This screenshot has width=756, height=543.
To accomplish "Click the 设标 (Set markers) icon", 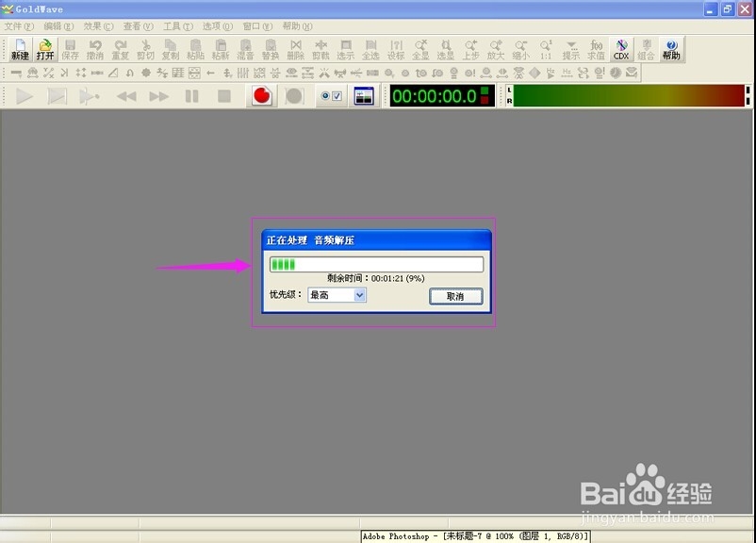I will click(x=396, y=50).
